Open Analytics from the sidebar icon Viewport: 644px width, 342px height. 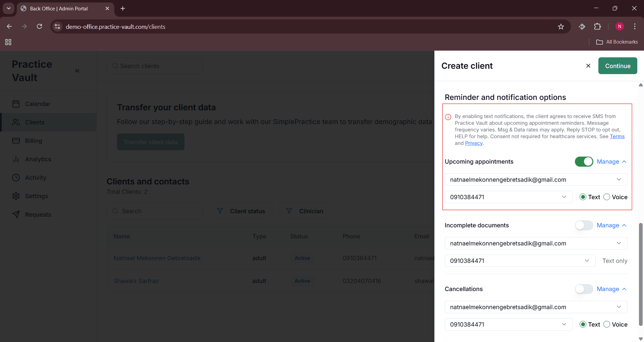(x=16, y=159)
